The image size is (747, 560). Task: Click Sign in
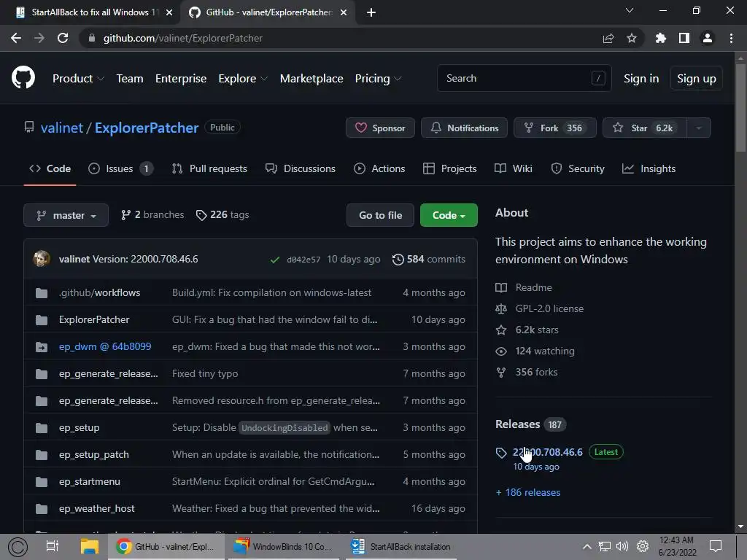641,79
